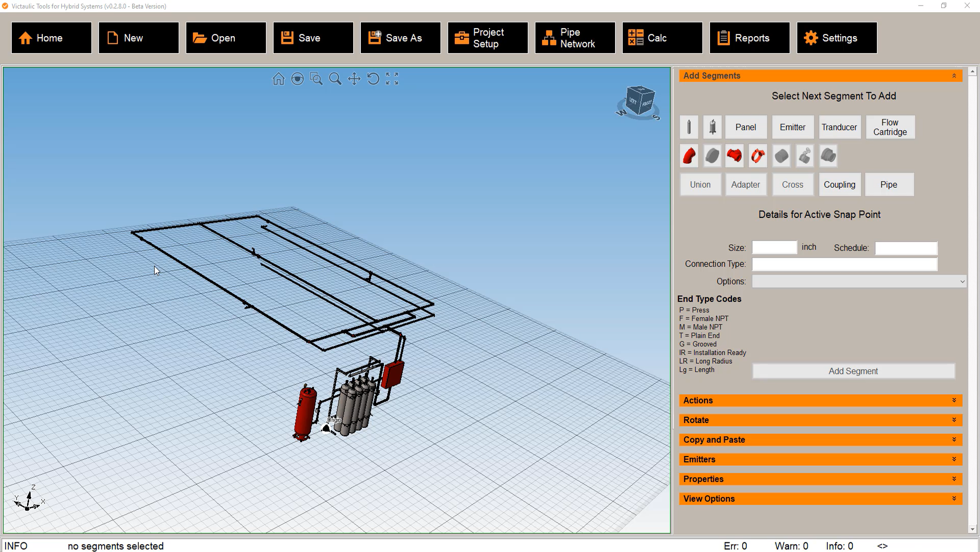Image resolution: width=980 pixels, height=552 pixels.
Task: Click the zoom window icon
Action: click(316, 79)
